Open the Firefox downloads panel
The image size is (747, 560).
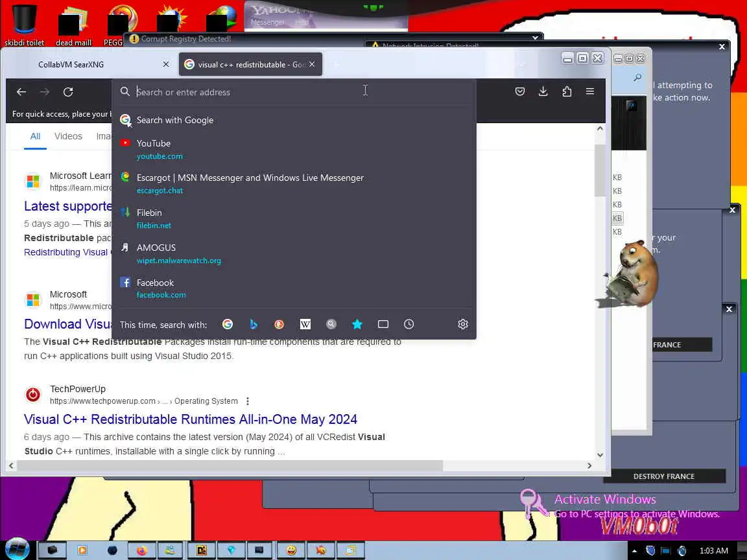pyautogui.click(x=543, y=91)
